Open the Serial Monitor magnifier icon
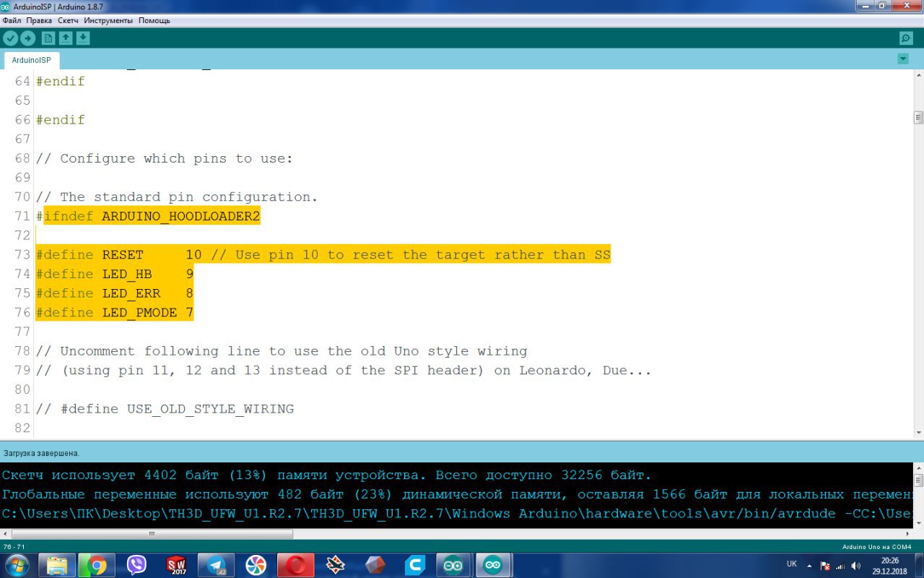This screenshot has width=924, height=578. (906, 38)
